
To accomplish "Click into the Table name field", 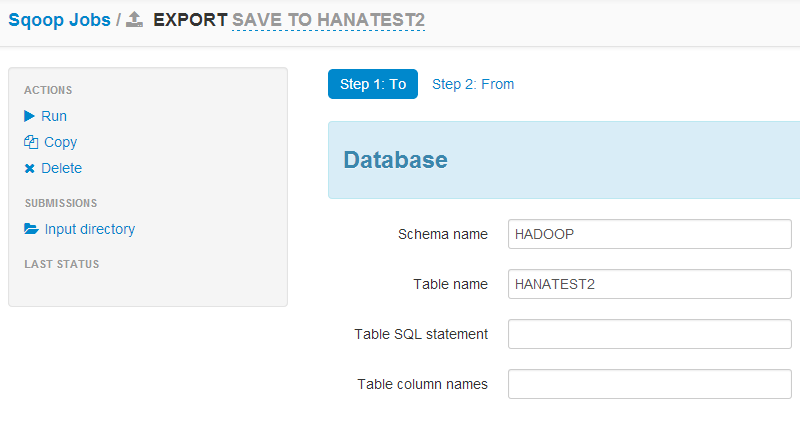I will [649, 284].
